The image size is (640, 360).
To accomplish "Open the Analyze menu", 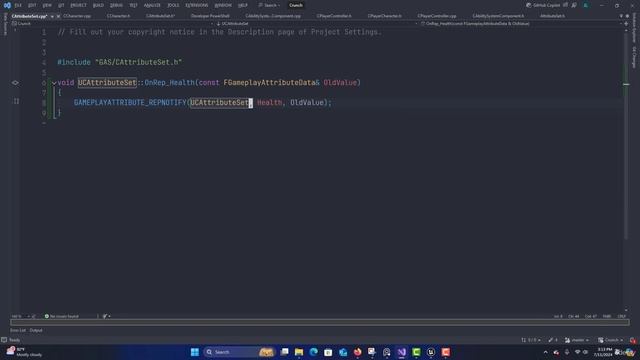I will coord(152,5).
